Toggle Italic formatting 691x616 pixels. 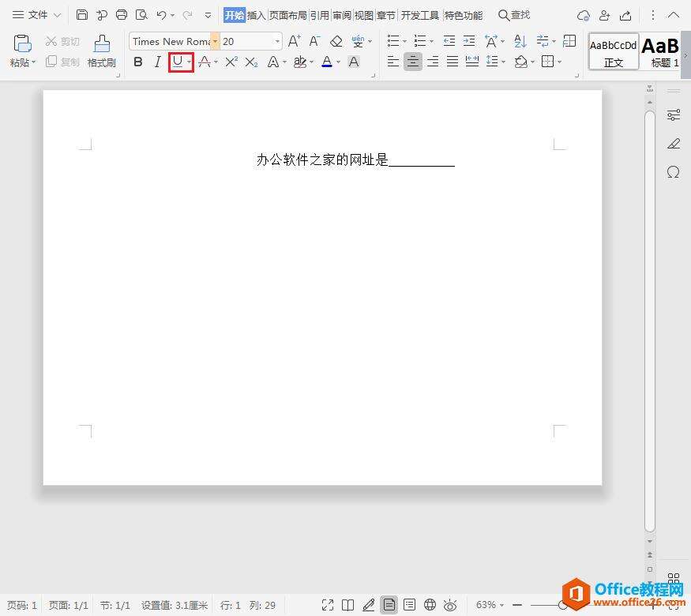pos(157,62)
